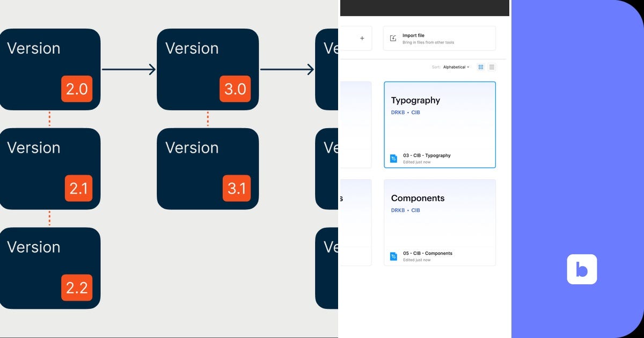Select the Import file icon
The image size is (644, 338).
[x=393, y=38]
